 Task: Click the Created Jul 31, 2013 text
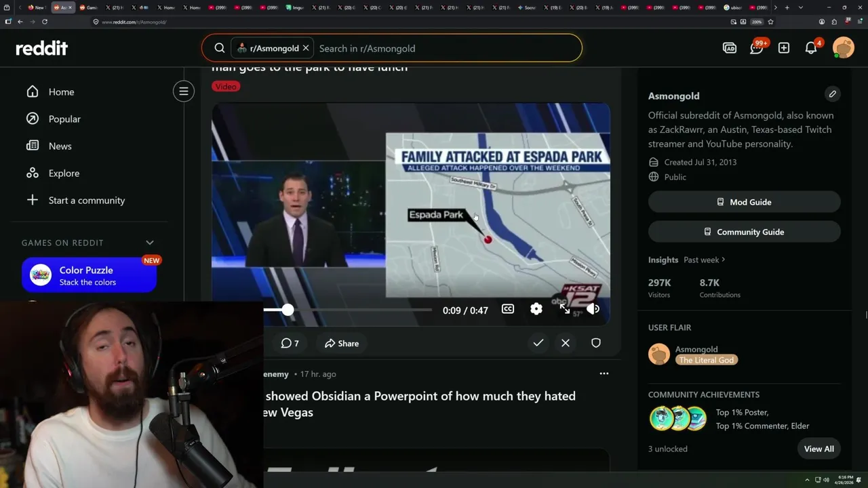(x=701, y=162)
